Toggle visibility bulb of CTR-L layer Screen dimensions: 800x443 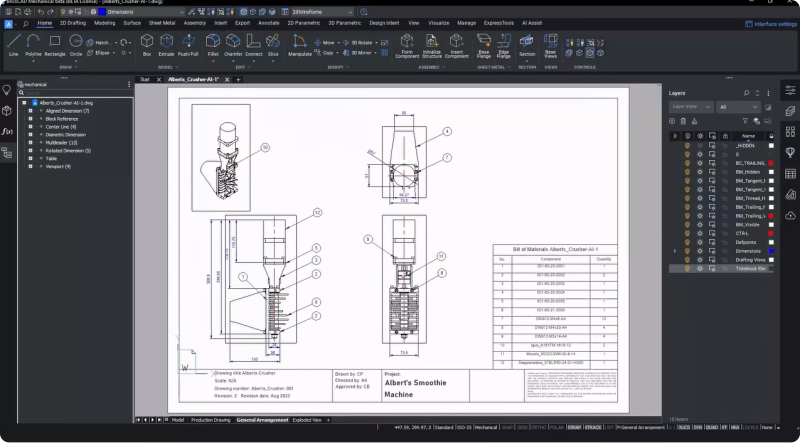coord(687,233)
